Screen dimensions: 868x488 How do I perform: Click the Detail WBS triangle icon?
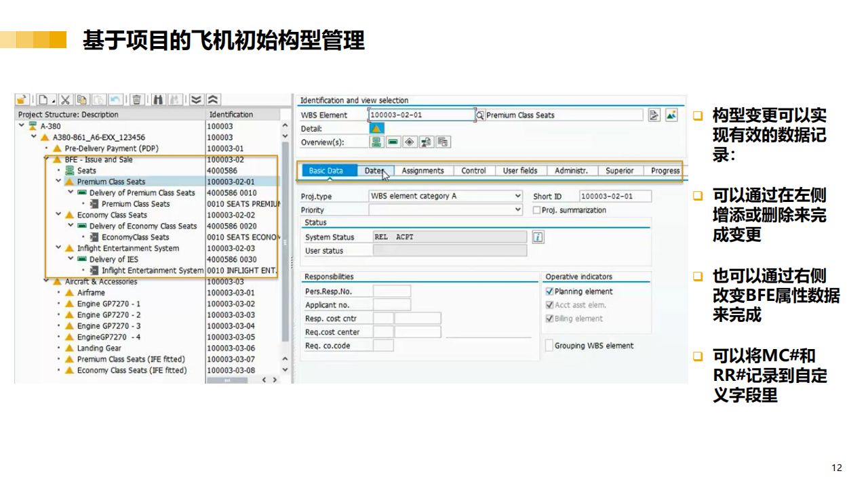[x=376, y=128]
